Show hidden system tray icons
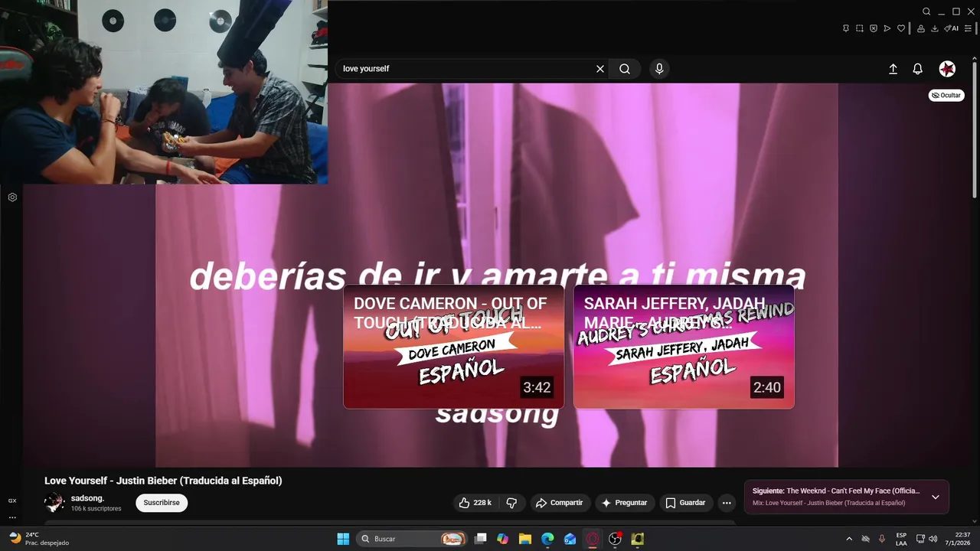980x551 pixels. pos(848,539)
